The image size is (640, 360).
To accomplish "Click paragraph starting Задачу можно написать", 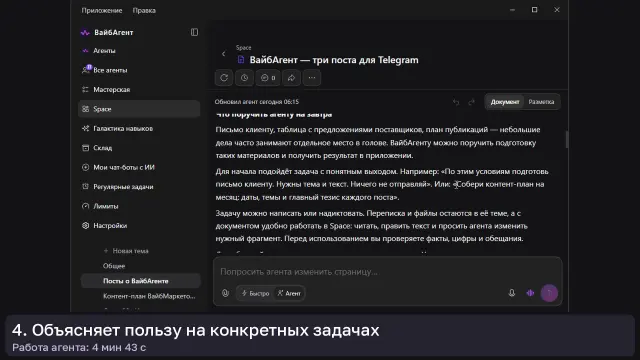I will pos(372,226).
